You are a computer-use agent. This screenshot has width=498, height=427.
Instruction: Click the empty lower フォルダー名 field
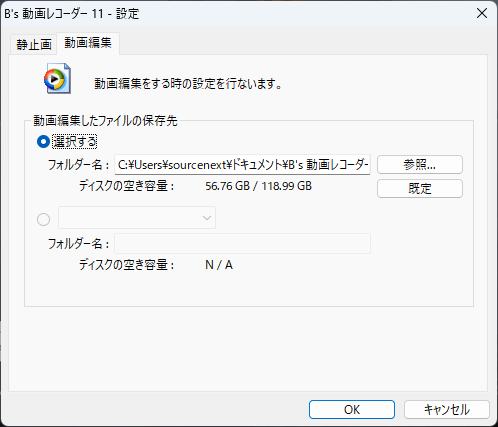point(242,244)
